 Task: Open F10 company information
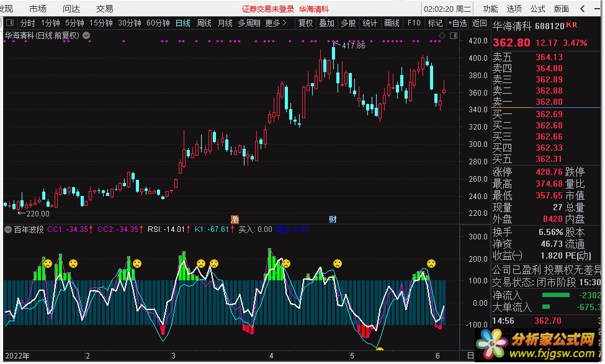click(414, 23)
